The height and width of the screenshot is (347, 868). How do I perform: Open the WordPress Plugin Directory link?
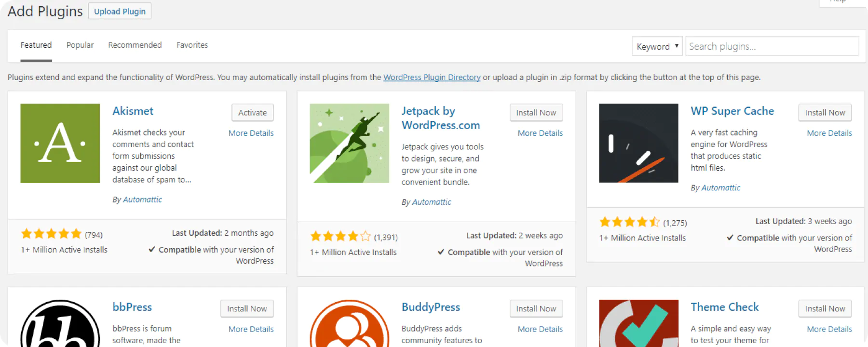pyautogui.click(x=432, y=77)
